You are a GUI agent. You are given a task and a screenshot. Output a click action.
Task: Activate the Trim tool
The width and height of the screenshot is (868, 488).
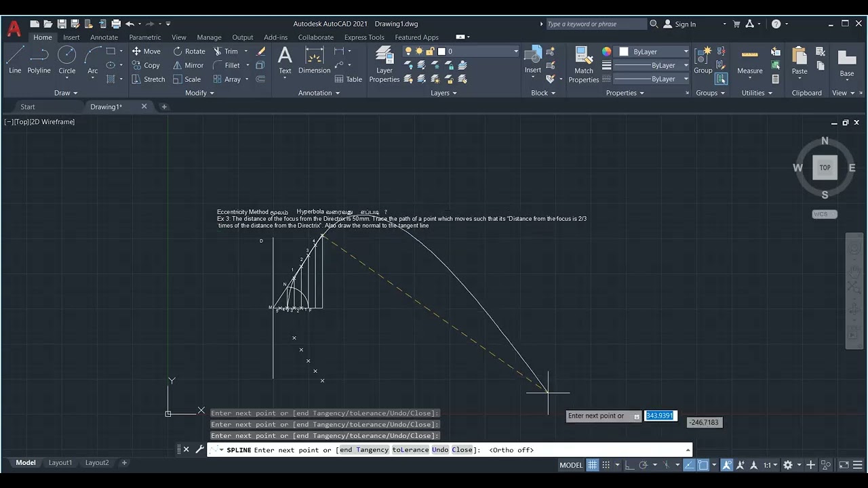tap(226, 52)
